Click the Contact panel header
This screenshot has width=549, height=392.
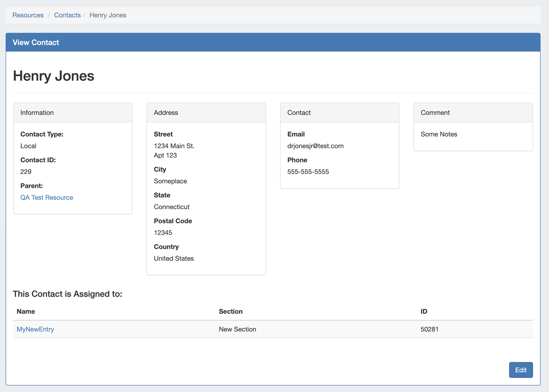(x=299, y=113)
